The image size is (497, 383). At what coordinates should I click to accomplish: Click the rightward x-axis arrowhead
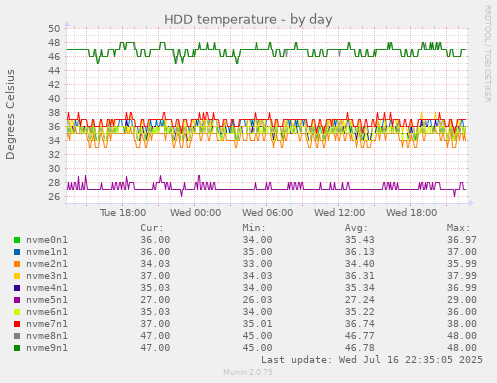[x=471, y=203]
